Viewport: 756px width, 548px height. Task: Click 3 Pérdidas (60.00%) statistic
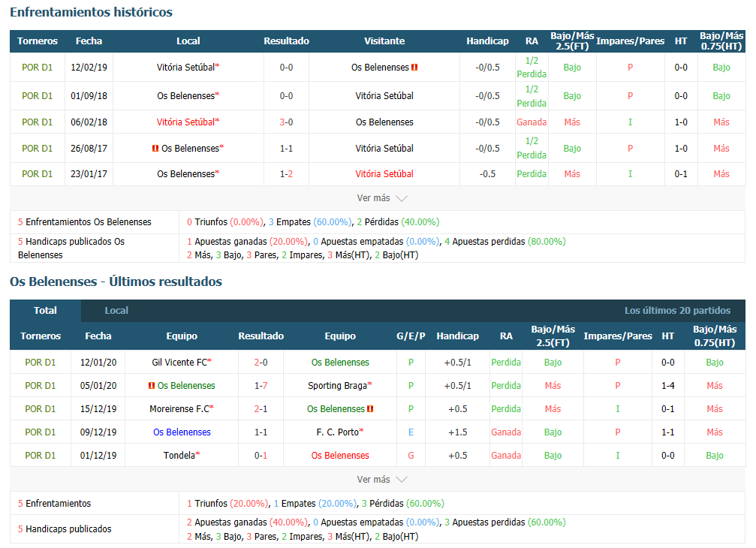pyautogui.click(x=402, y=504)
